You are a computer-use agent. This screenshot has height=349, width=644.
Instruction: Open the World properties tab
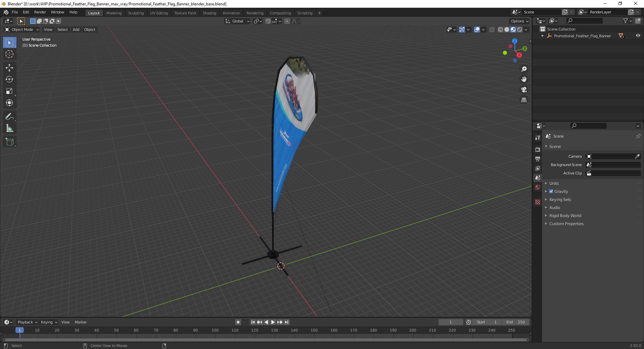pyautogui.click(x=538, y=187)
